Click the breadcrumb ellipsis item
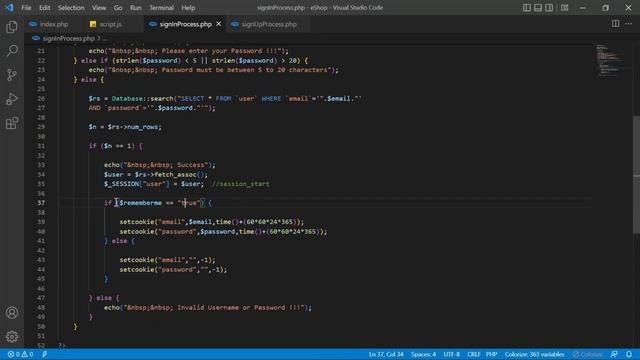 click(x=105, y=38)
